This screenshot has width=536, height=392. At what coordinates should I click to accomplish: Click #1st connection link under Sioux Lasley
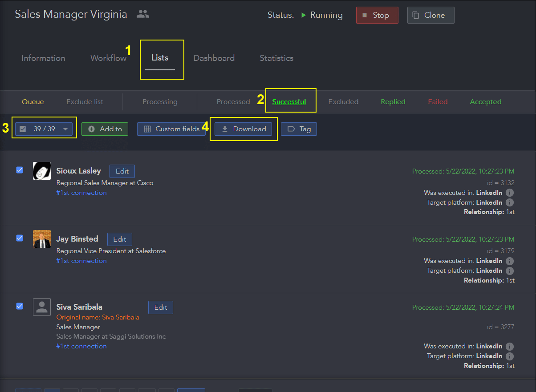click(81, 193)
